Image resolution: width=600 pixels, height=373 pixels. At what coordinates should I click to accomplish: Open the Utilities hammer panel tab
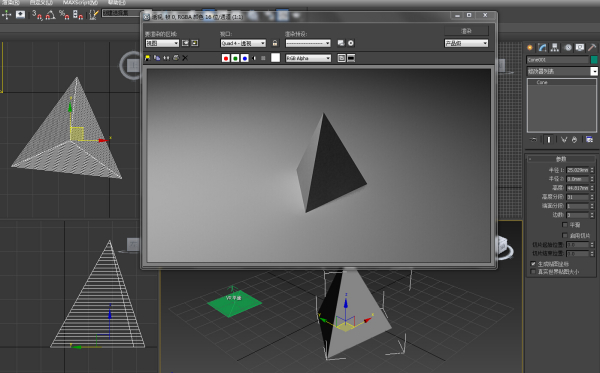point(592,47)
